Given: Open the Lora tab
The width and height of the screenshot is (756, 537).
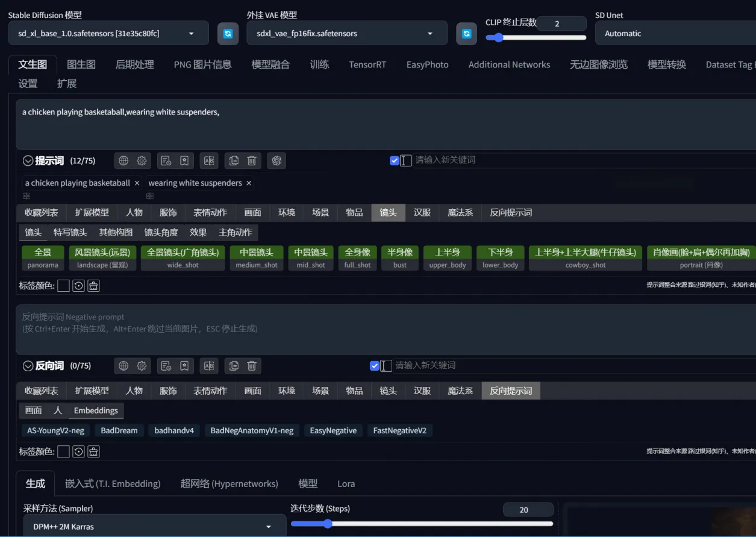Looking at the screenshot, I should (346, 483).
